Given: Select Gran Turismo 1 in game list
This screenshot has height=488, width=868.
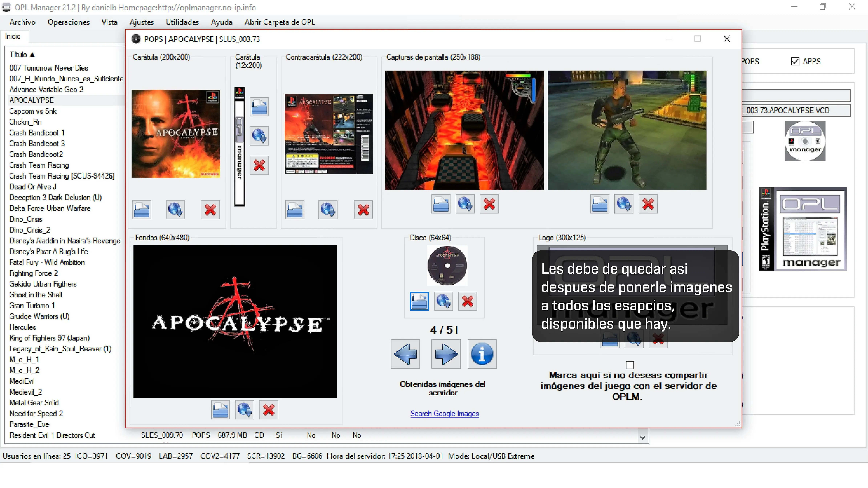Looking at the screenshot, I should tap(32, 305).
